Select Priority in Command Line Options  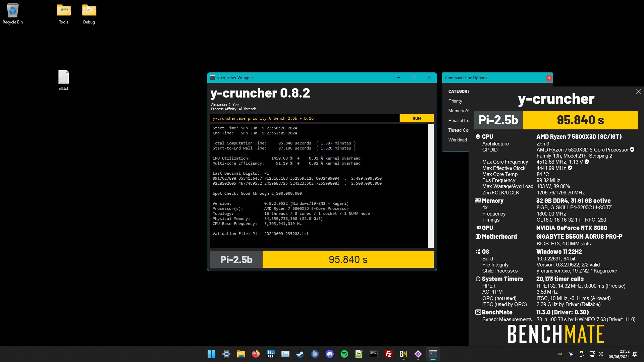[455, 101]
